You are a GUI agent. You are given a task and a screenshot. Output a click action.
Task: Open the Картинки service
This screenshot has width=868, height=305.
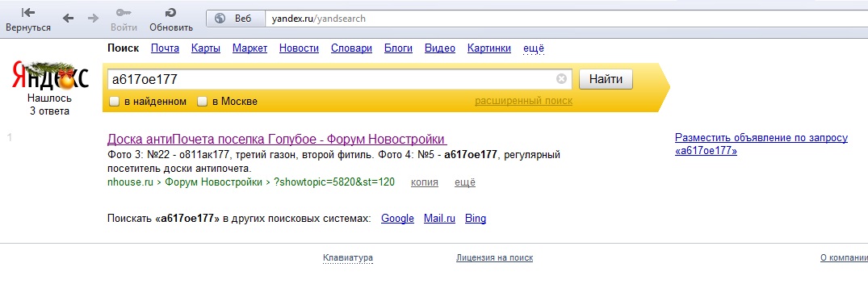click(489, 48)
